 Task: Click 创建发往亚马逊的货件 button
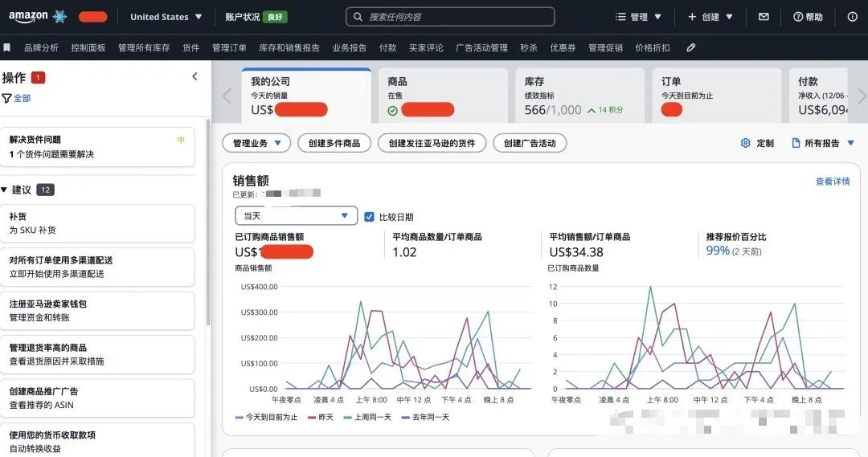[x=432, y=143]
